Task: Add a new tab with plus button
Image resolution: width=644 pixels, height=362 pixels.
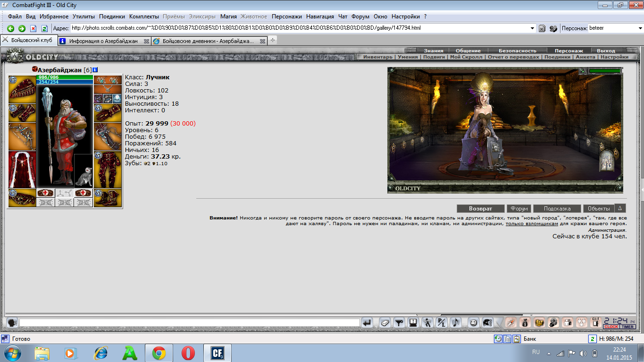Action: coord(272,41)
